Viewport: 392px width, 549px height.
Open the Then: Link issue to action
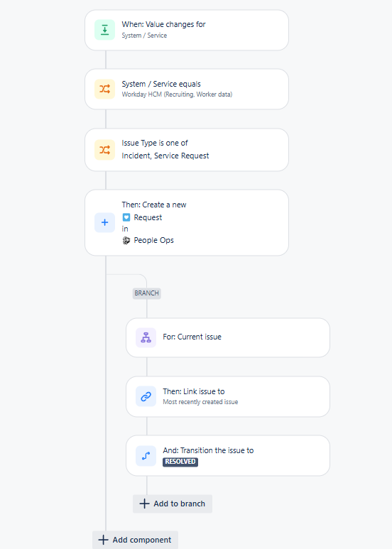coord(228,396)
